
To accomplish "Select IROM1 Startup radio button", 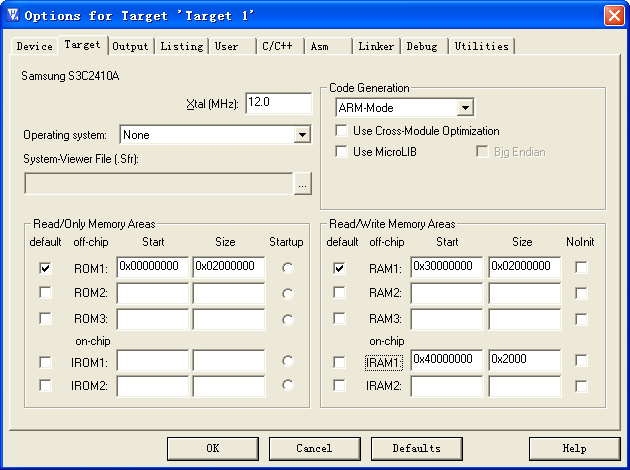I will click(288, 361).
